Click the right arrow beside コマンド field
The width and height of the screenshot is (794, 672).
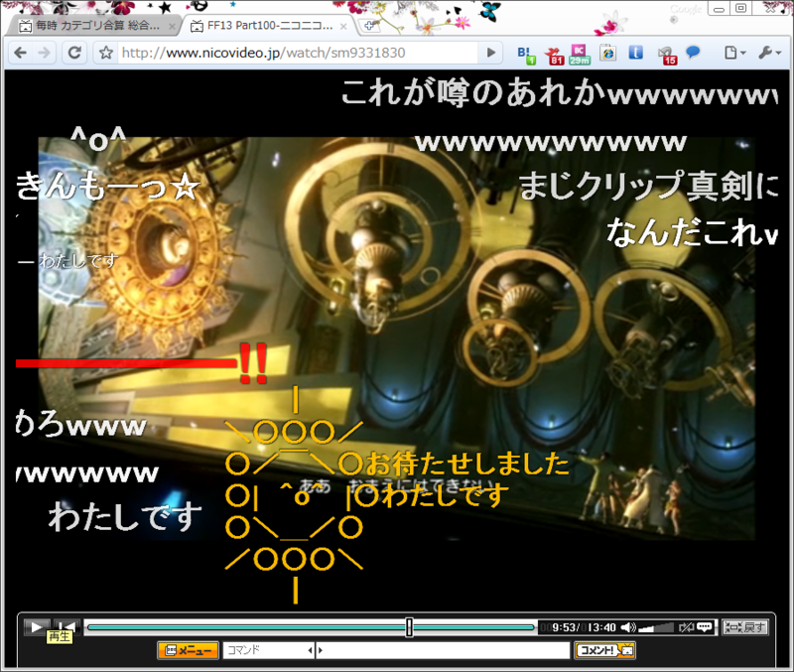click(320, 650)
